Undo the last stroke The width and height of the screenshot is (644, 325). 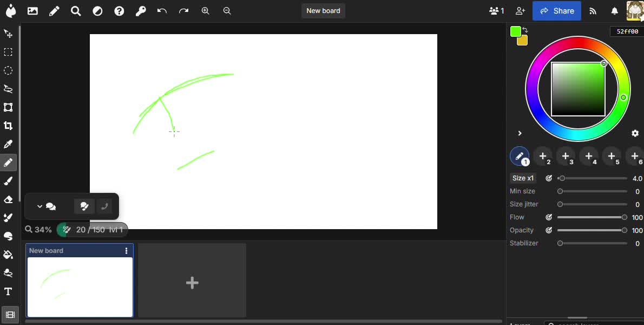click(162, 11)
